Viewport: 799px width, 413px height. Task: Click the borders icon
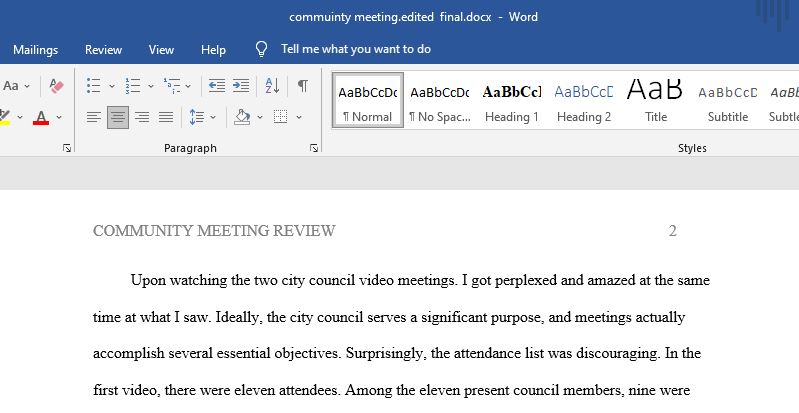280,117
